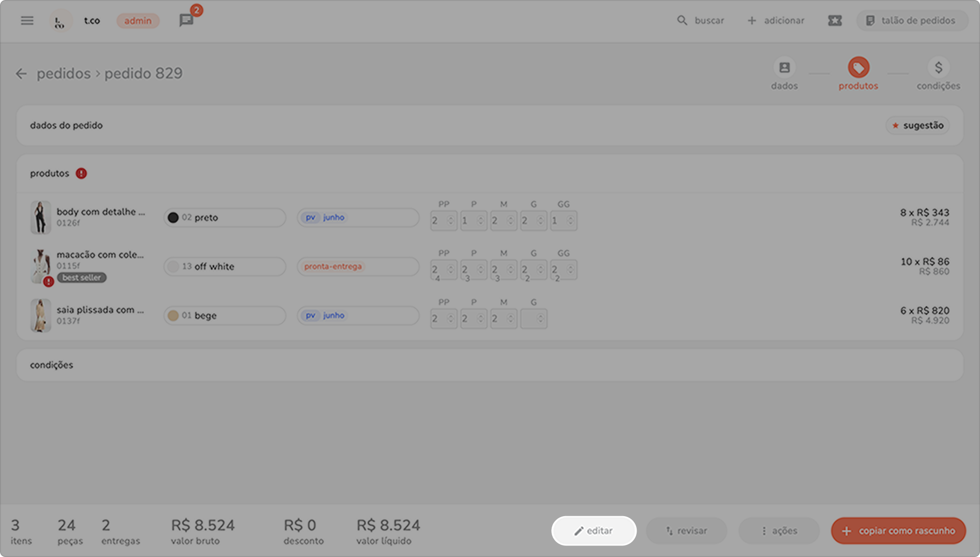Open the produtos step tab
Image resolution: width=980 pixels, height=557 pixels.
point(858,68)
